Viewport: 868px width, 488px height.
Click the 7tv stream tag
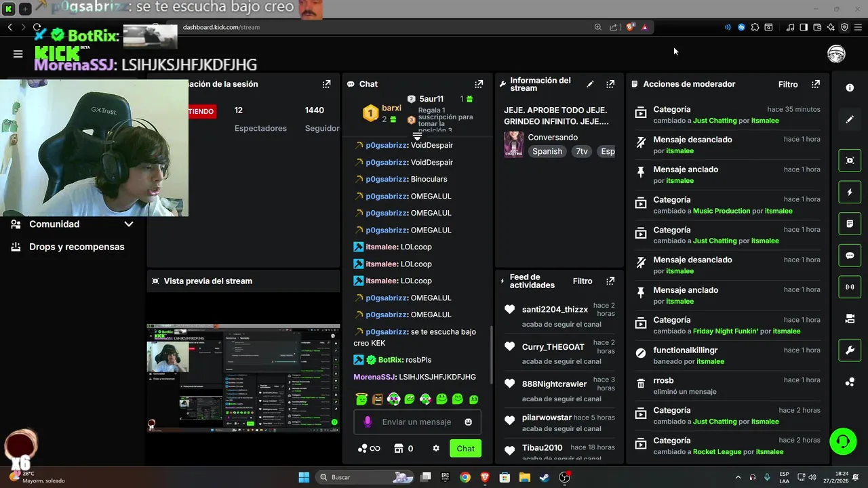point(582,151)
